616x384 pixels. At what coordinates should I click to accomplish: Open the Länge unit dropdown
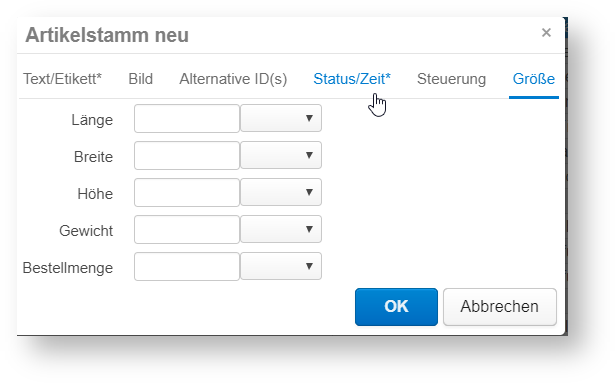281,118
